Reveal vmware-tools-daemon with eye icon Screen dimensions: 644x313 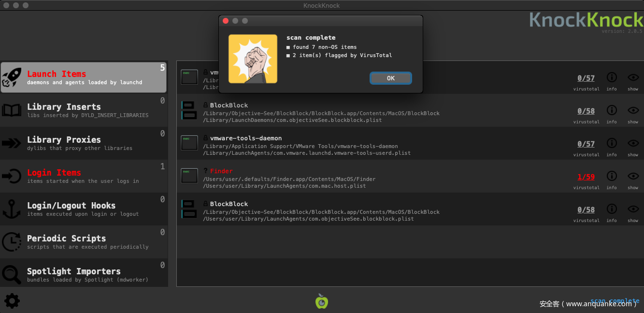pyautogui.click(x=633, y=143)
